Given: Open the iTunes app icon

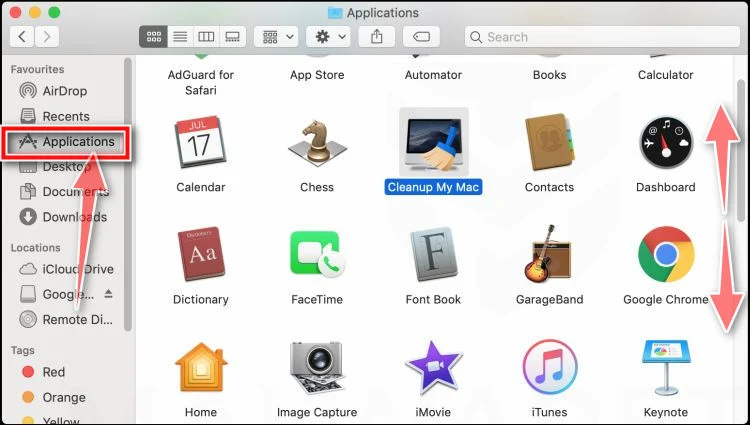Looking at the screenshot, I should tap(549, 367).
